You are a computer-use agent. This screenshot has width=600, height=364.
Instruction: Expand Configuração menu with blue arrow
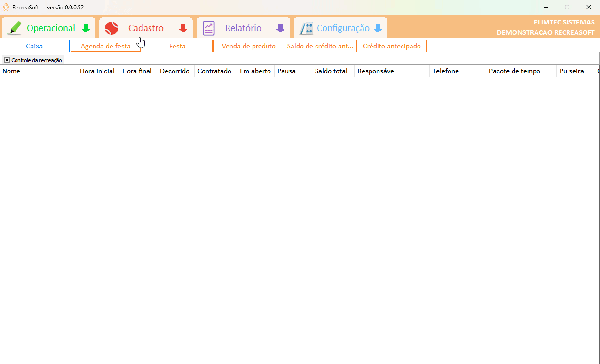378,28
